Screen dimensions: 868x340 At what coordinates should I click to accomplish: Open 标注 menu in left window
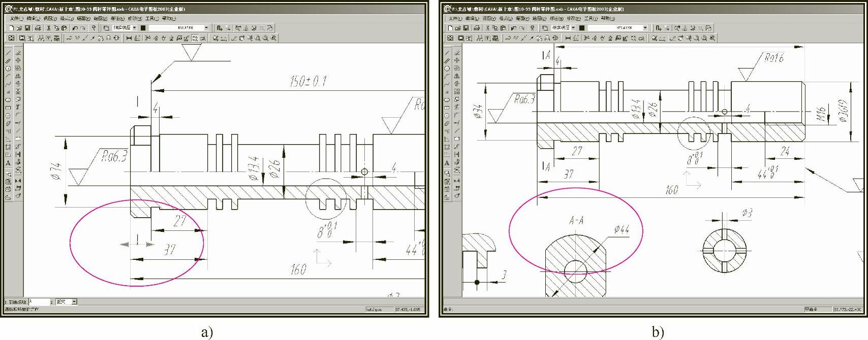click(x=117, y=18)
